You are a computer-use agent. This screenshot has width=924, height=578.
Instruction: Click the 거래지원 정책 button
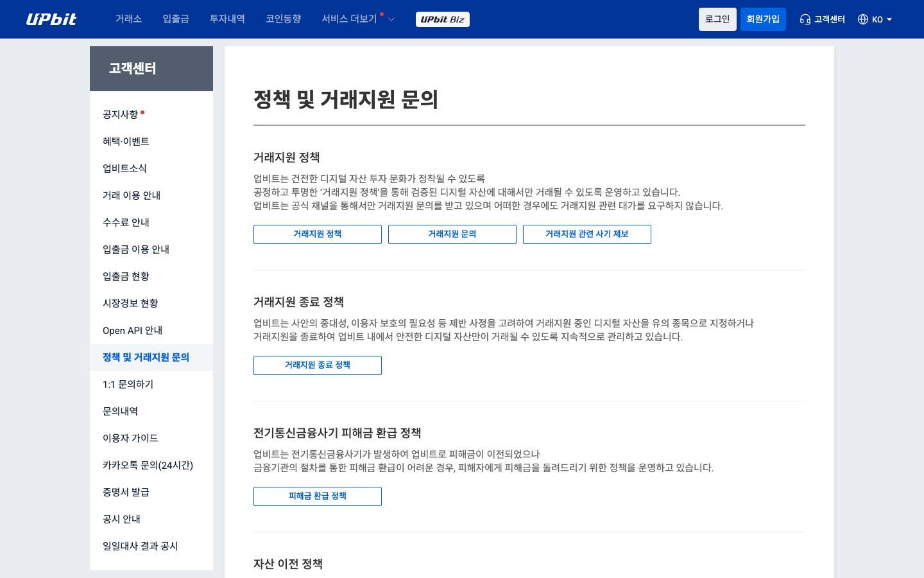[318, 234]
